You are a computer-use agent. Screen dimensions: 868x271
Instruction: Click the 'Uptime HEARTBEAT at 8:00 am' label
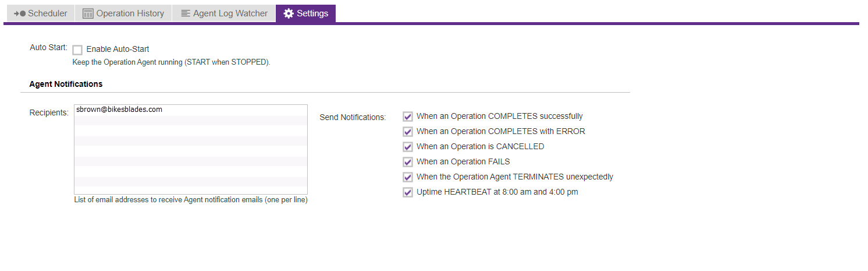[497, 192]
